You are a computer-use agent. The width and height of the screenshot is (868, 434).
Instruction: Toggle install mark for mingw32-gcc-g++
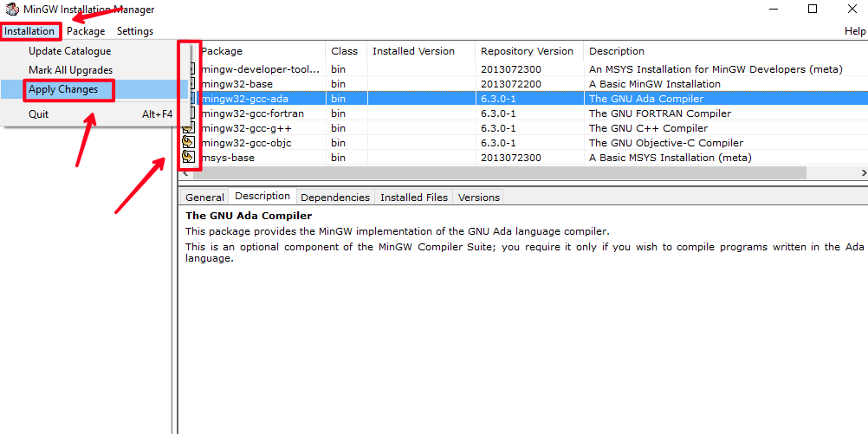point(188,128)
